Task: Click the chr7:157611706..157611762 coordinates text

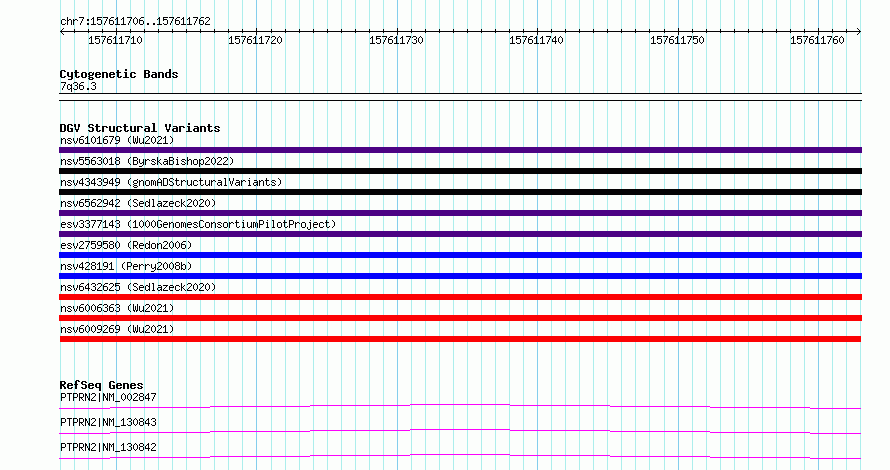Action: pyautogui.click(x=135, y=21)
